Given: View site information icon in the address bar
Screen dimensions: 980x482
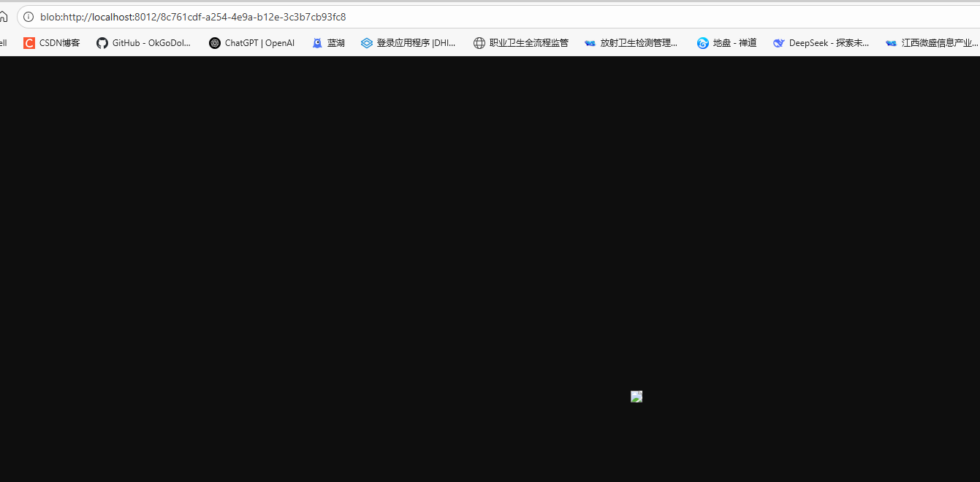Looking at the screenshot, I should (x=29, y=17).
